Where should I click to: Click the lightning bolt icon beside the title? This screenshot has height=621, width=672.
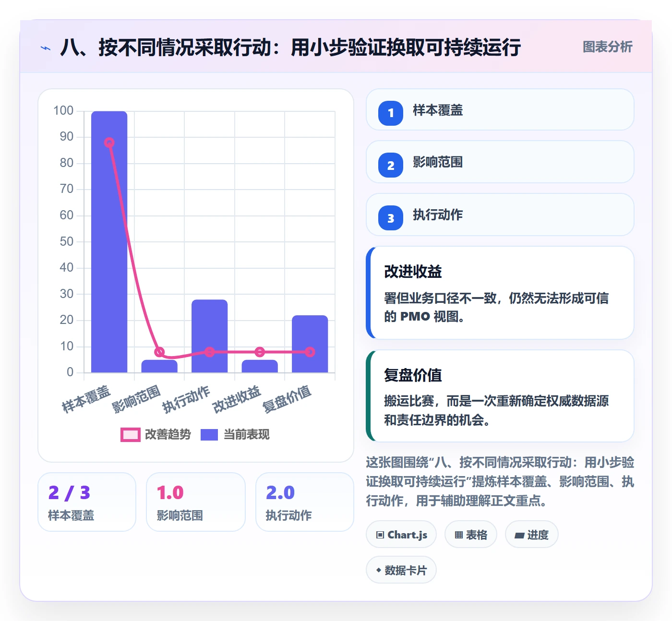point(46,48)
